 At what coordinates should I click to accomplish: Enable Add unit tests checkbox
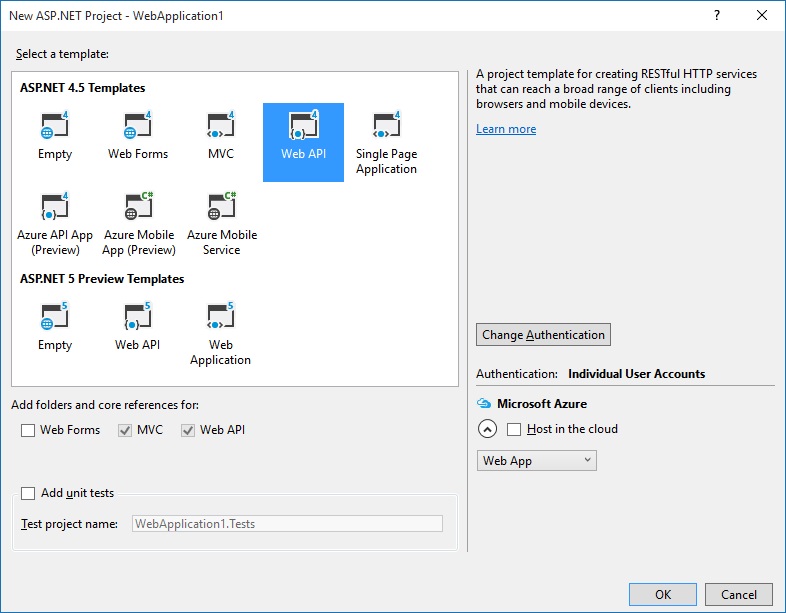coord(28,493)
